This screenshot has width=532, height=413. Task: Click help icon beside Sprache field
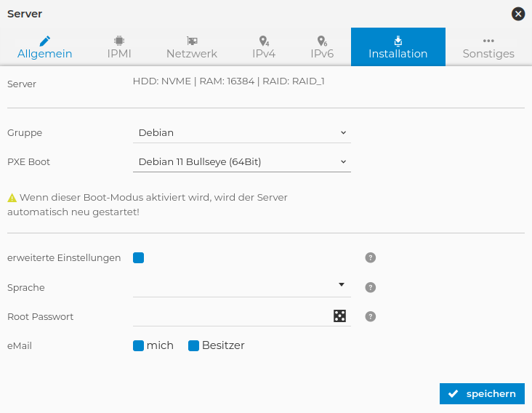(x=370, y=287)
